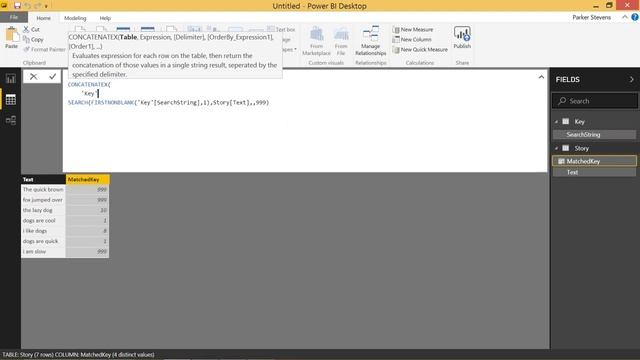Click the Cut scissors command

tap(31, 29)
